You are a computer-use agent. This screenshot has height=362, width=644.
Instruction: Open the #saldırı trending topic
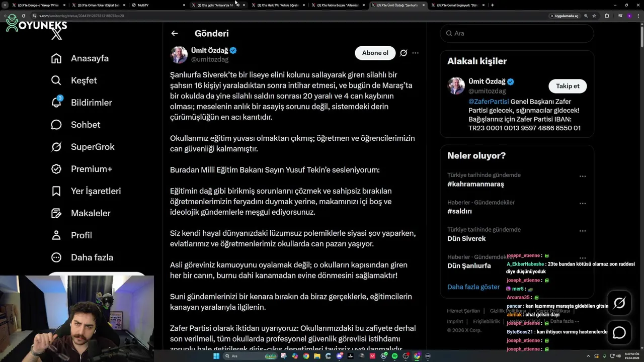tap(459, 211)
